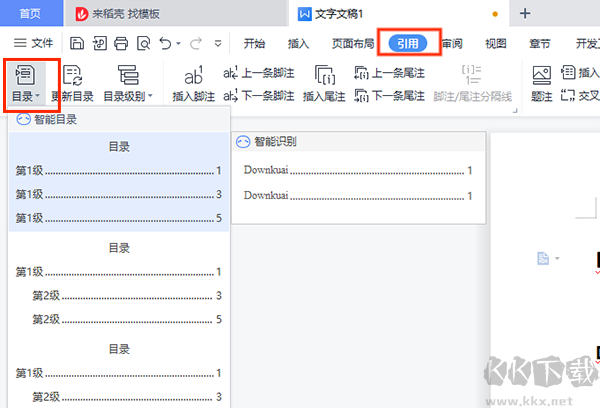This screenshot has width=600, height=408.
Task: Click the second Downkuai entry in preview
Action: click(x=358, y=196)
